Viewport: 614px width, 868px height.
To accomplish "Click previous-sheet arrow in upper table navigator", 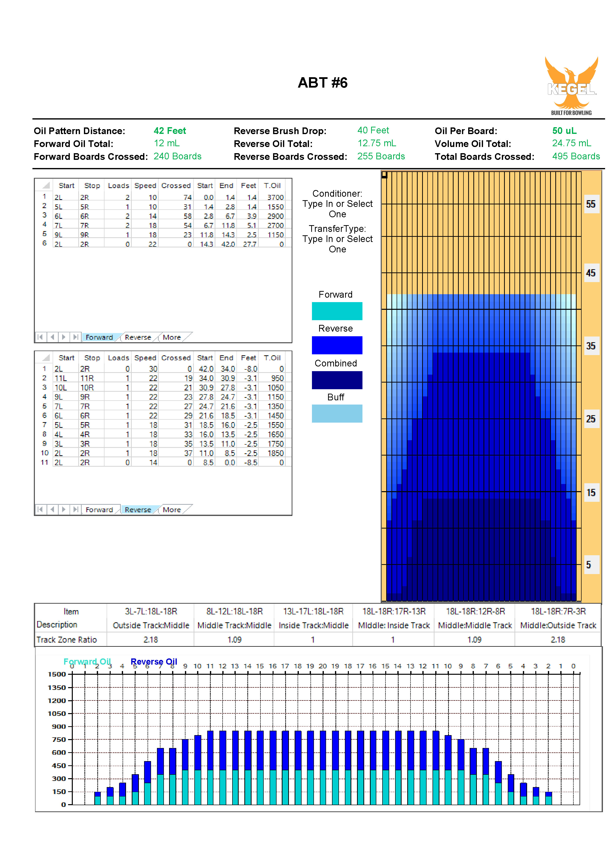I will point(52,337).
